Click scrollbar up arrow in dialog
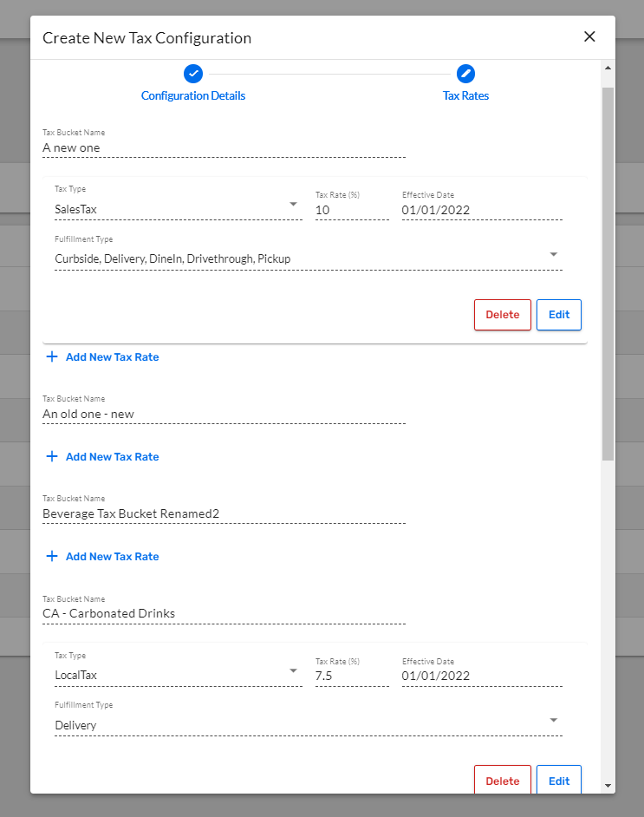 (608, 68)
